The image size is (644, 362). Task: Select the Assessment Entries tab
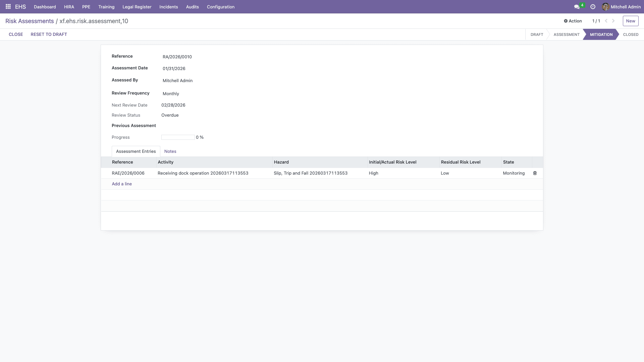pos(136,152)
